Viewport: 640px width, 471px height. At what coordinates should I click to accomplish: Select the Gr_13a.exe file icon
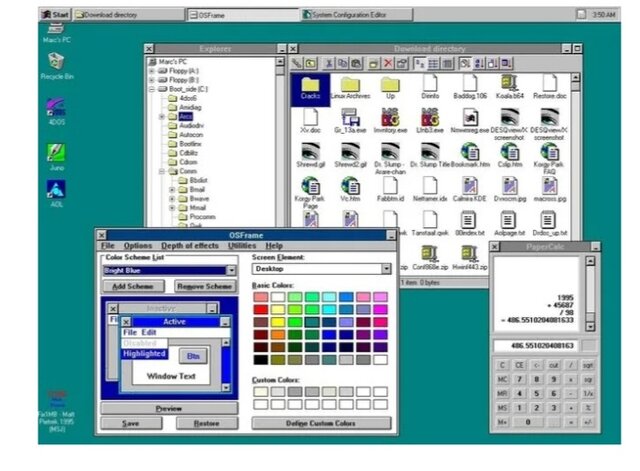(350, 121)
